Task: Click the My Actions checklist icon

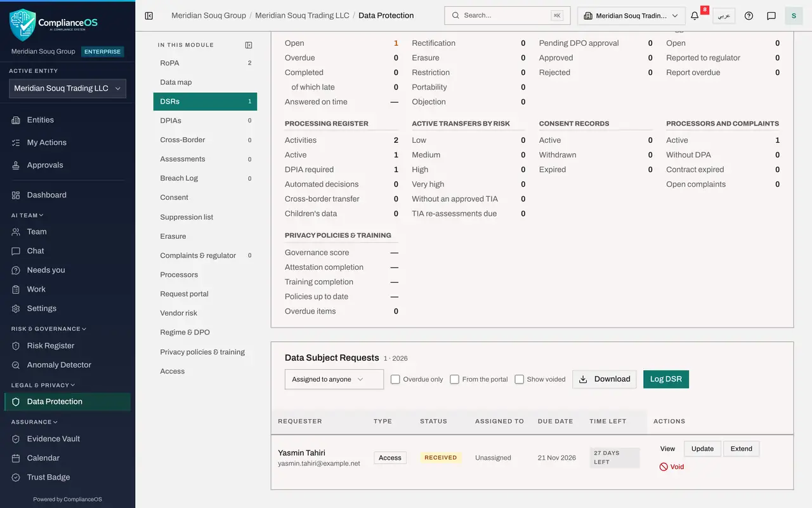Action: (16, 143)
